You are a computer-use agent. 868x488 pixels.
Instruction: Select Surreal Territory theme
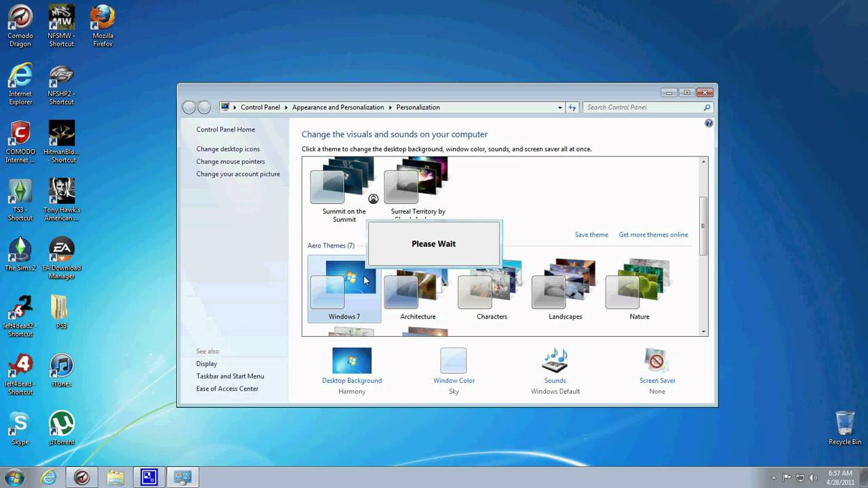coord(418,188)
